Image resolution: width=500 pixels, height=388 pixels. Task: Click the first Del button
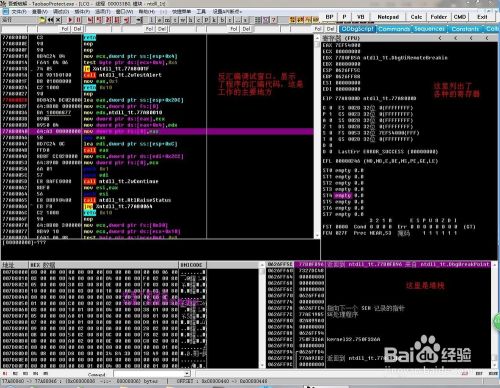tap(77, 29)
